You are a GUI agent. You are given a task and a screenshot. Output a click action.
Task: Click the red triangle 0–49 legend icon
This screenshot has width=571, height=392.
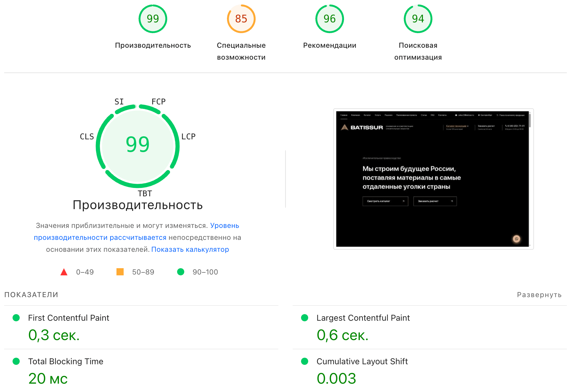(x=64, y=272)
